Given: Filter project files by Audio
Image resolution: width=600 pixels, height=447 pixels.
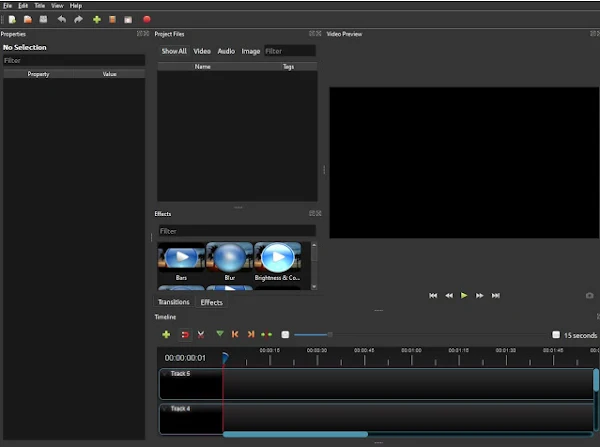Looking at the screenshot, I should point(226,51).
